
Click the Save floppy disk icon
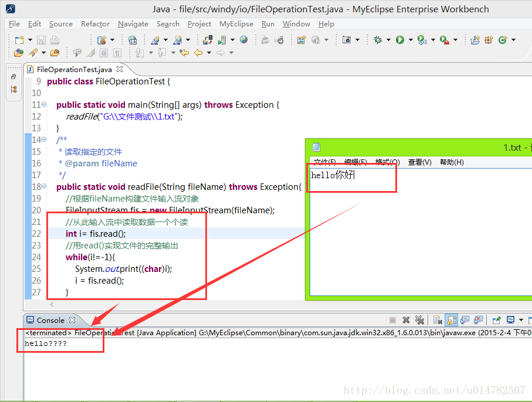coord(41,40)
